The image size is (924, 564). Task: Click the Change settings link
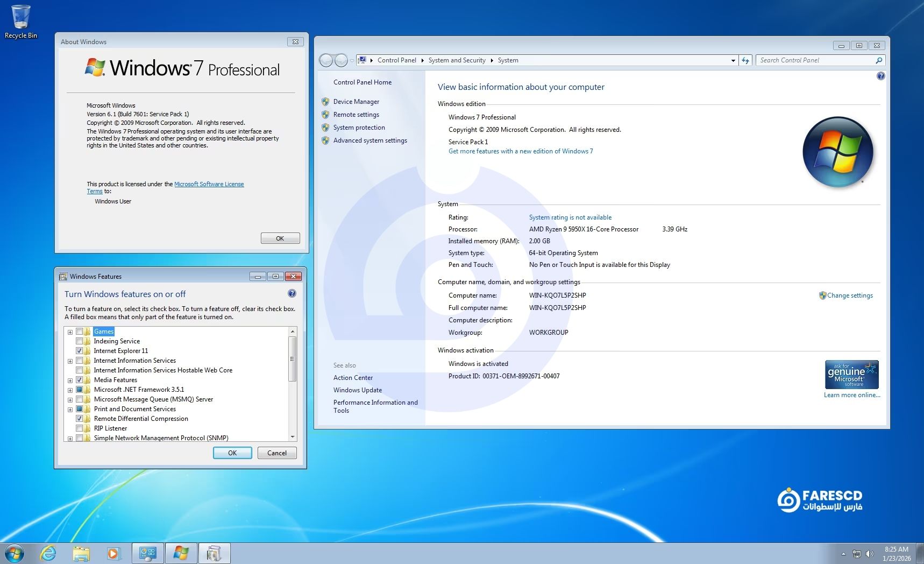click(x=850, y=295)
